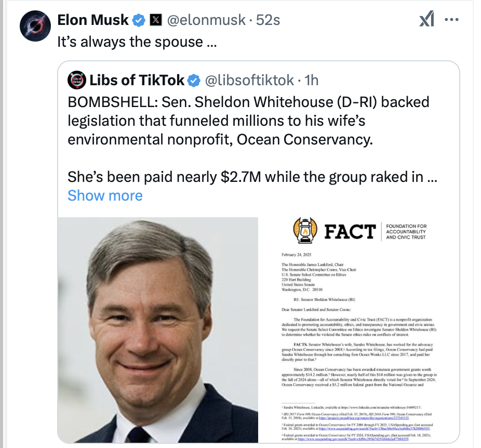Click the X affiliation badge beside Elon Musk
481x448 pixels.
(x=156, y=20)
